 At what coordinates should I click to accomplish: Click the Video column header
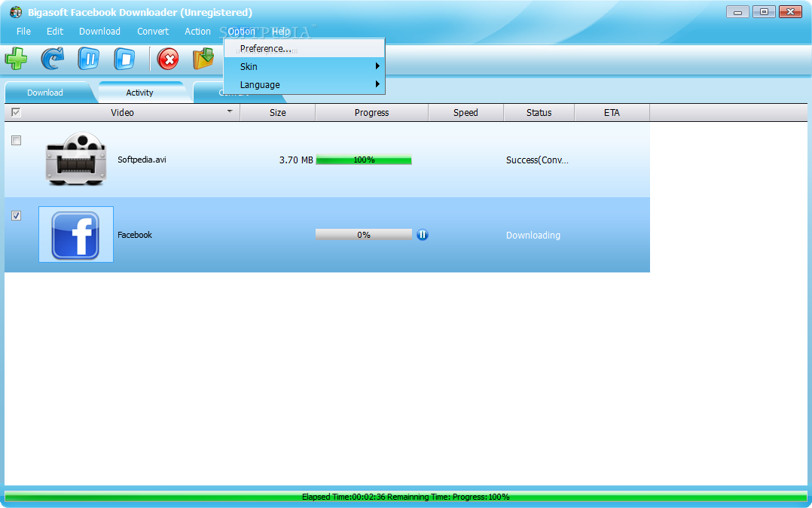[122, 112]
